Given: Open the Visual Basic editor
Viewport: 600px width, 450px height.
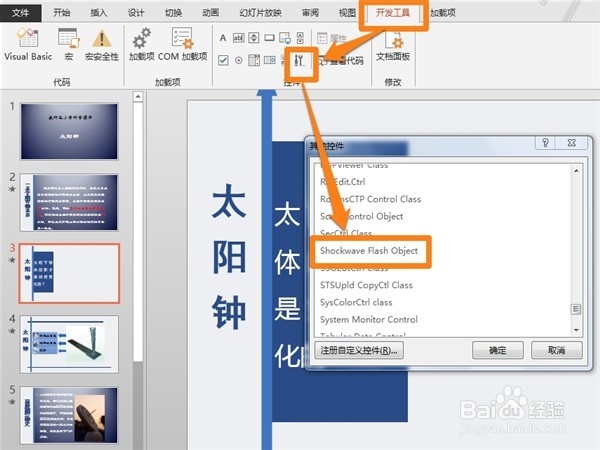Looking at the screenshot, I should (28, 44).
